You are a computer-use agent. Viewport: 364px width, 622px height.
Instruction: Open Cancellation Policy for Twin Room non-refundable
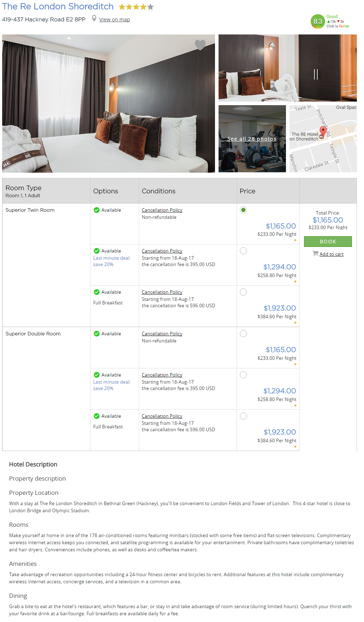coord(162,210)
